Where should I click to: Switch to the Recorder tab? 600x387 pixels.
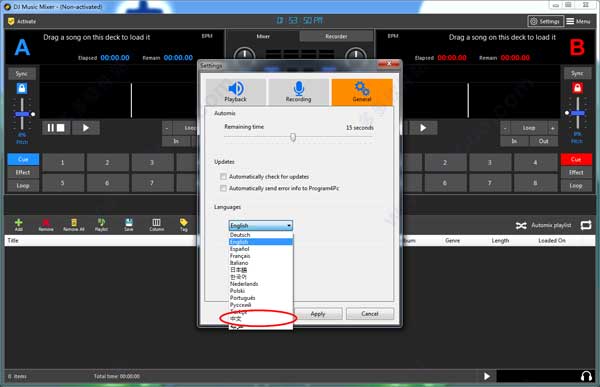coord(336,36)
